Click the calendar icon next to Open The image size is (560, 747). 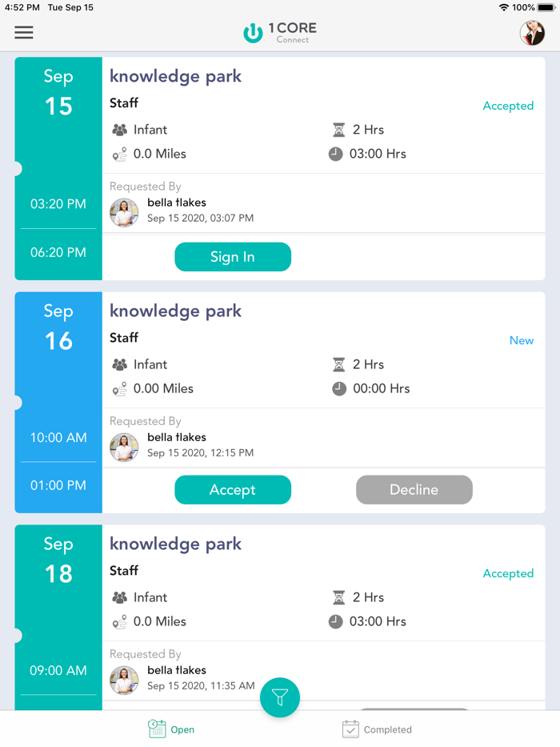click(x=155, y=729)
